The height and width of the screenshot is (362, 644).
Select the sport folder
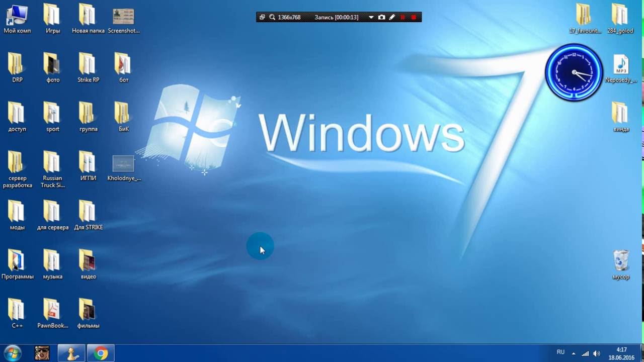coord(52,117)
